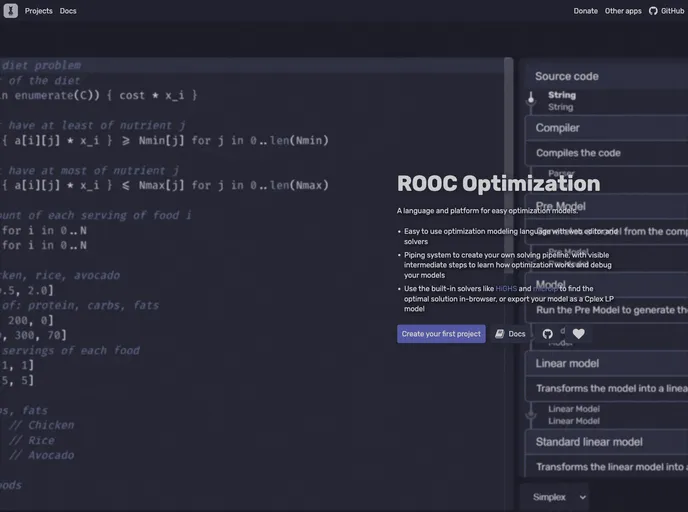Open the Docs nav link
The height and width of the screenshot is (512, 688).
click(68, 11)
